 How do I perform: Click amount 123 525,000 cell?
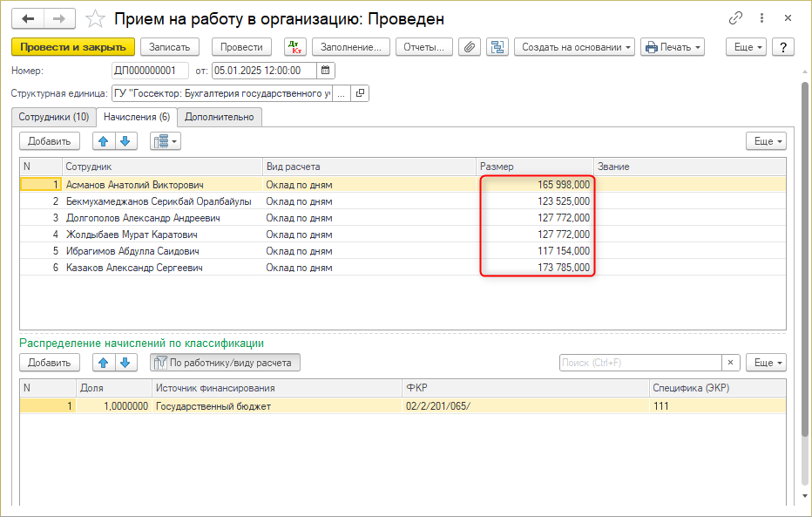(534, 201)
